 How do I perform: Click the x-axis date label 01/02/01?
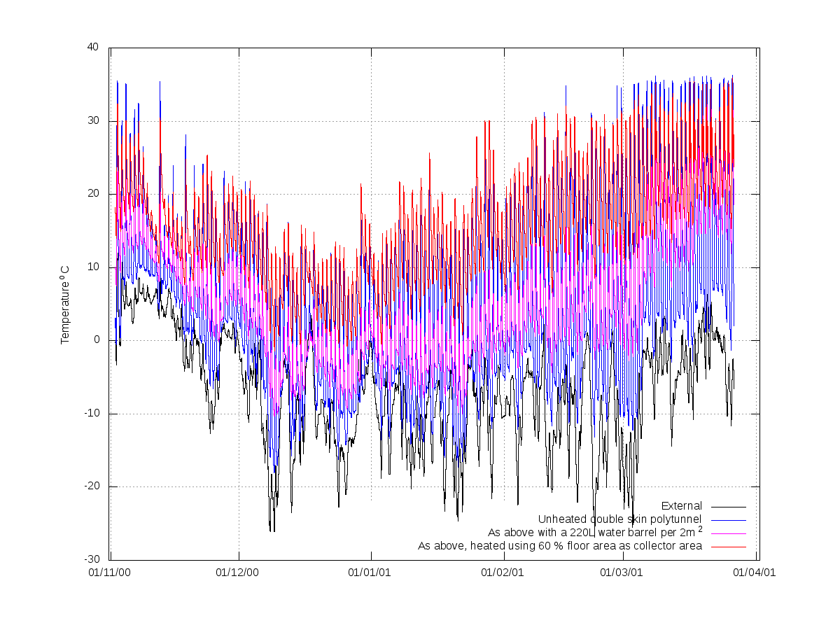click(x=503, y=573)
